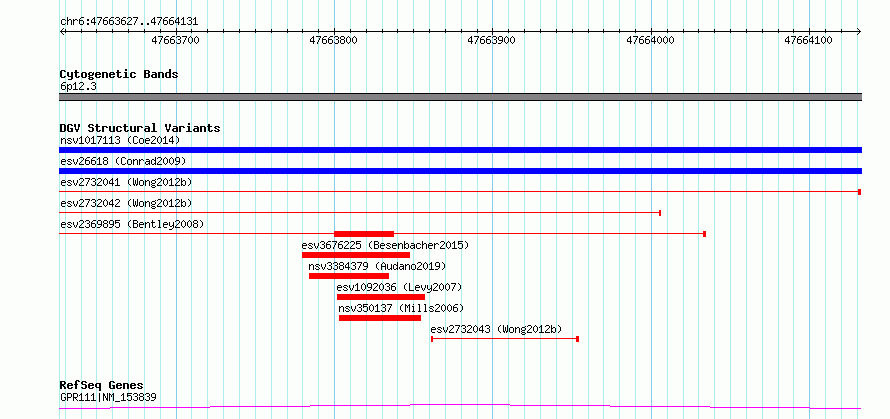Click the red bar under nsv3384379

349,276
